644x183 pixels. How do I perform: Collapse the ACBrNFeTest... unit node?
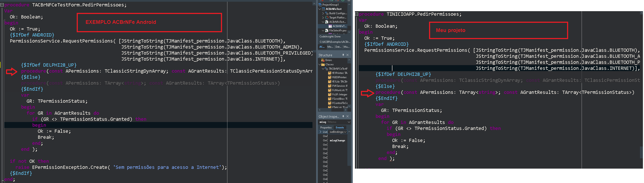323,22
